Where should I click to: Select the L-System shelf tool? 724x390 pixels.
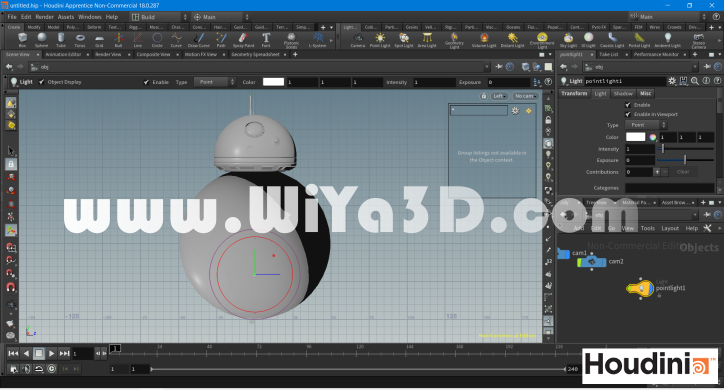pyautogui.click(x=318, y=40)
